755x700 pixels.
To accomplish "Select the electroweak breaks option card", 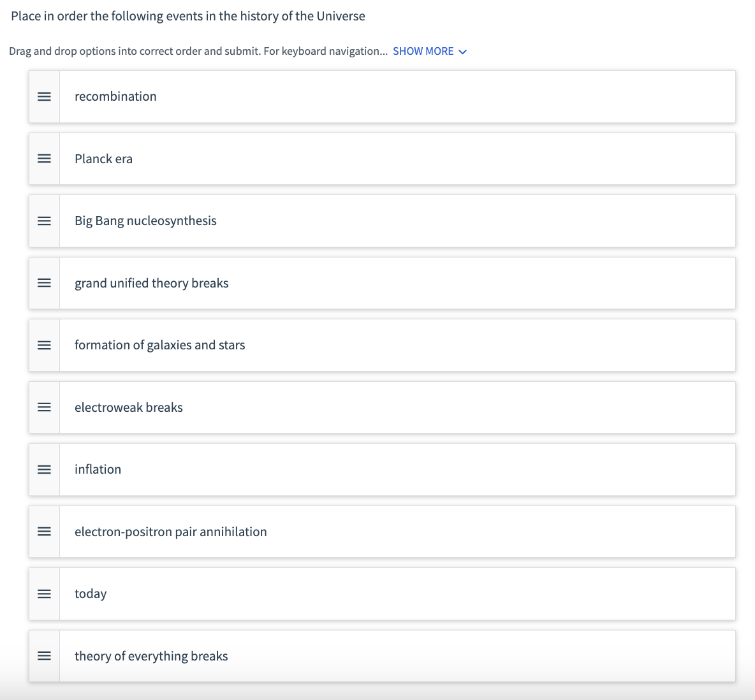I will [x=397, y=407].
